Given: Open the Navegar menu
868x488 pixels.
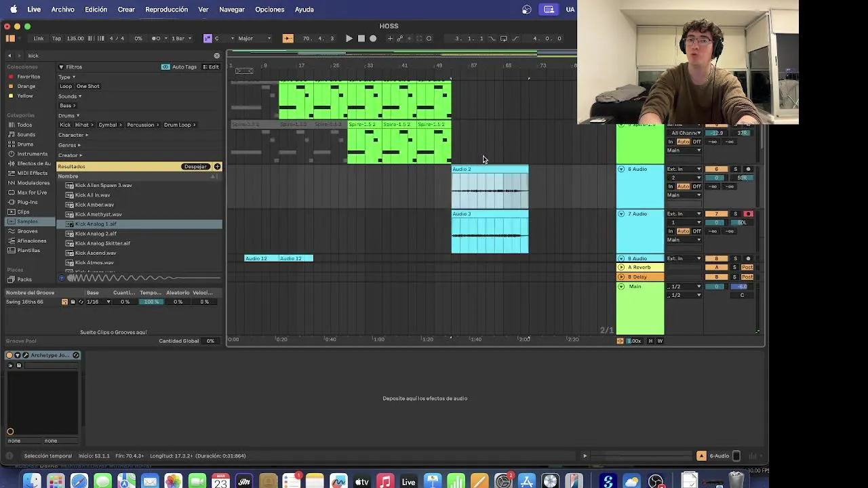Looking at the screenshot, I should 232,9.
